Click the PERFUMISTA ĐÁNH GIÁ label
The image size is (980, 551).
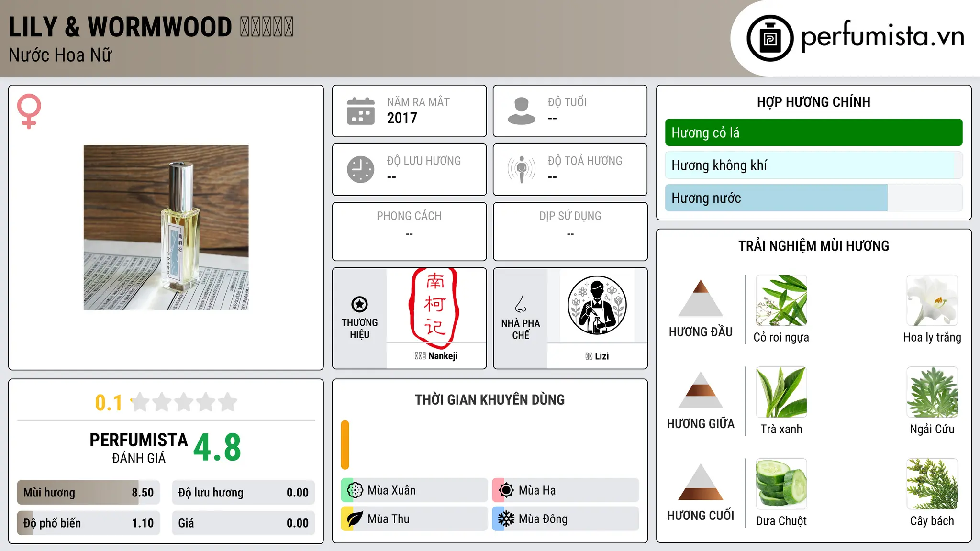click(x=139, y=448)
